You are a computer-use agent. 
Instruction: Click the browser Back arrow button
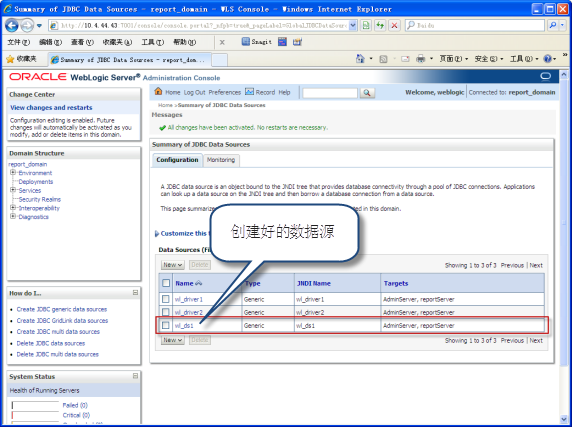point(12,26)
